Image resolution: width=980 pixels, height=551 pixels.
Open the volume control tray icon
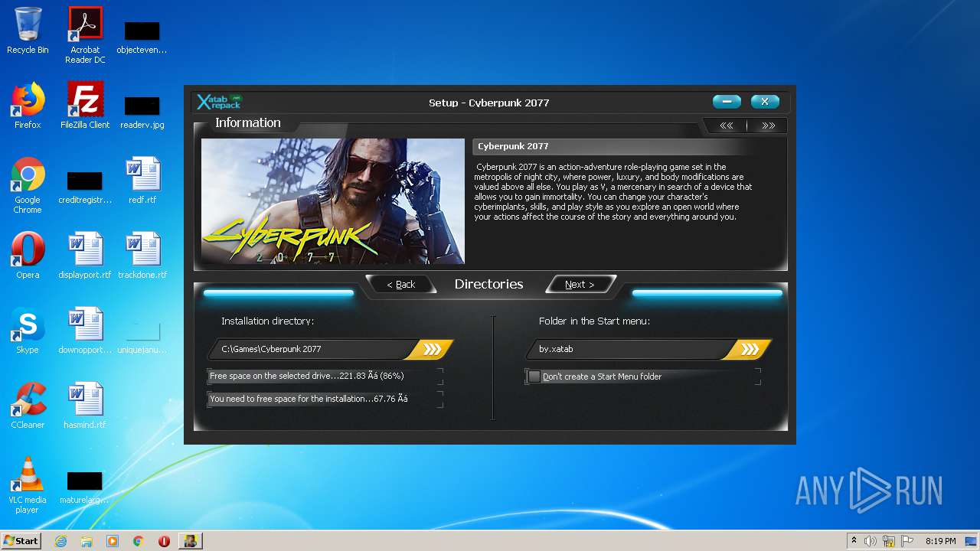tap(871, 541)
